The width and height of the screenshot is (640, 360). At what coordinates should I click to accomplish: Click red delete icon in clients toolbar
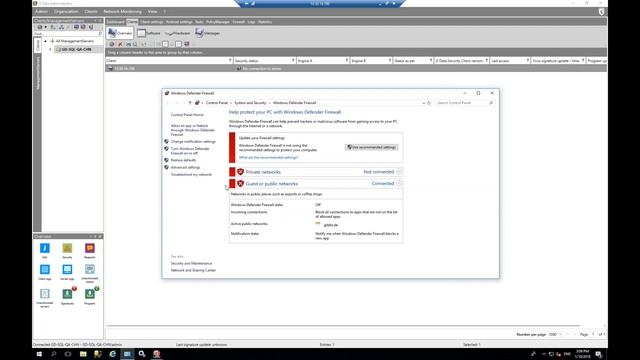[x=120, y=44]
